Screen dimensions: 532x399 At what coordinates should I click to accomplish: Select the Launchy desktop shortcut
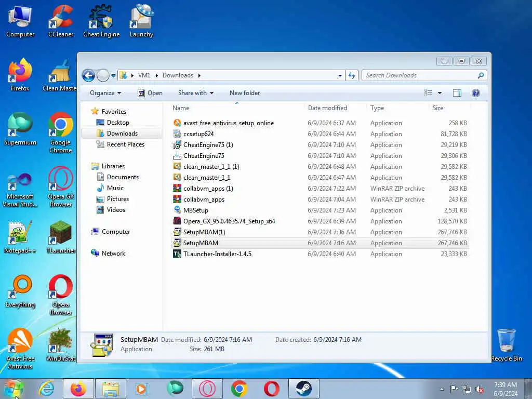141,22
